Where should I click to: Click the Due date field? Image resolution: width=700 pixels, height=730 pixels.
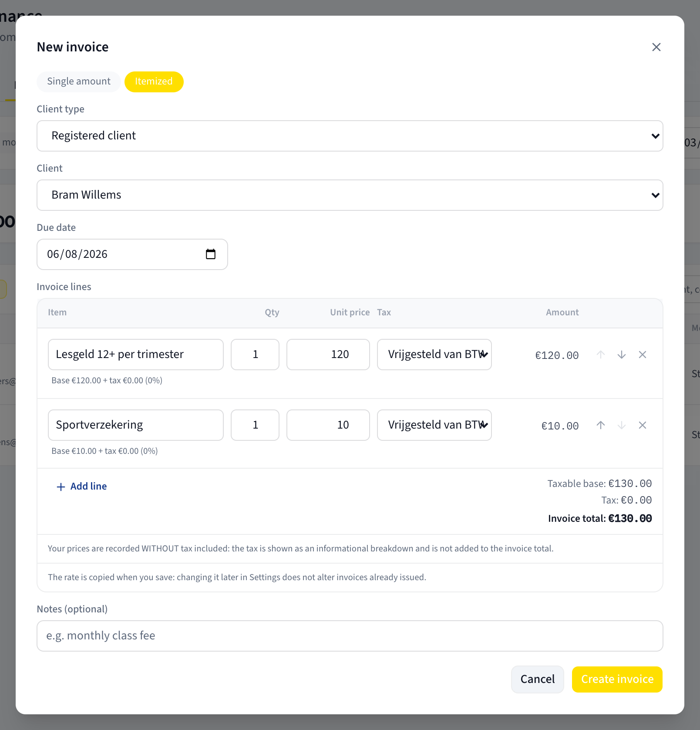click(132, 254)
